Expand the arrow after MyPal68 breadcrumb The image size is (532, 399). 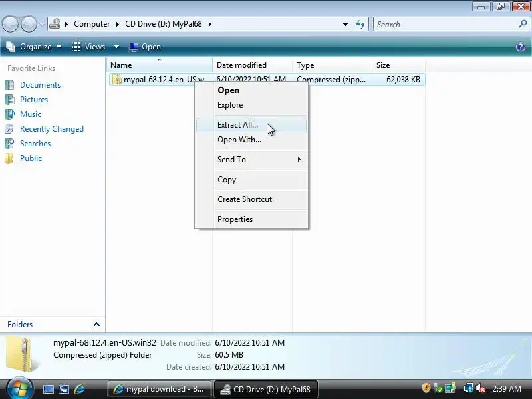(209, 24)
